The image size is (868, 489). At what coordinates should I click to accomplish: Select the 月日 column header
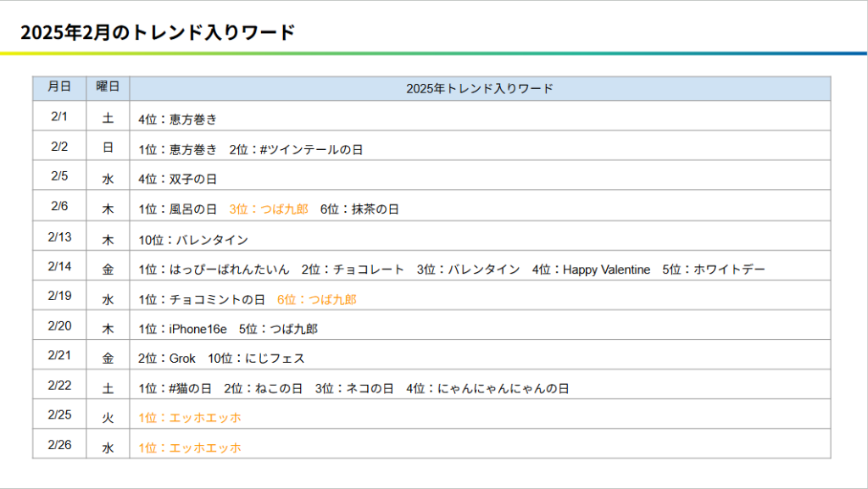(x=59, y=87)
